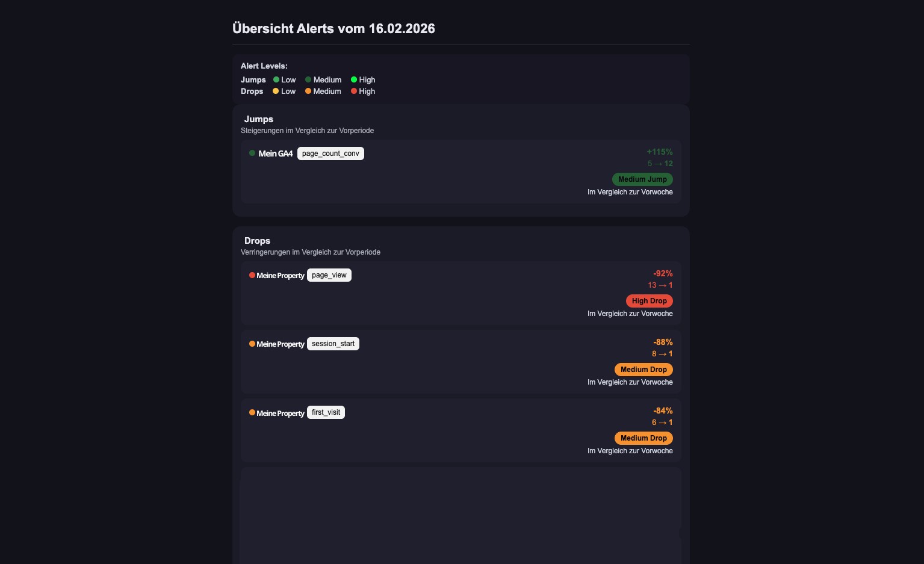Image resolution: width=924 pixels, height=564 pixels.
Task: Click the Medium Drop badge for first_visit
Action: (643, 438)
